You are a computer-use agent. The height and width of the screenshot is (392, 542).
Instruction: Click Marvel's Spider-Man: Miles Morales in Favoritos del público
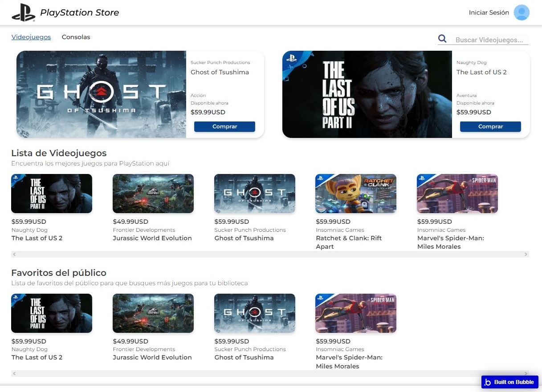coord(349,362)
